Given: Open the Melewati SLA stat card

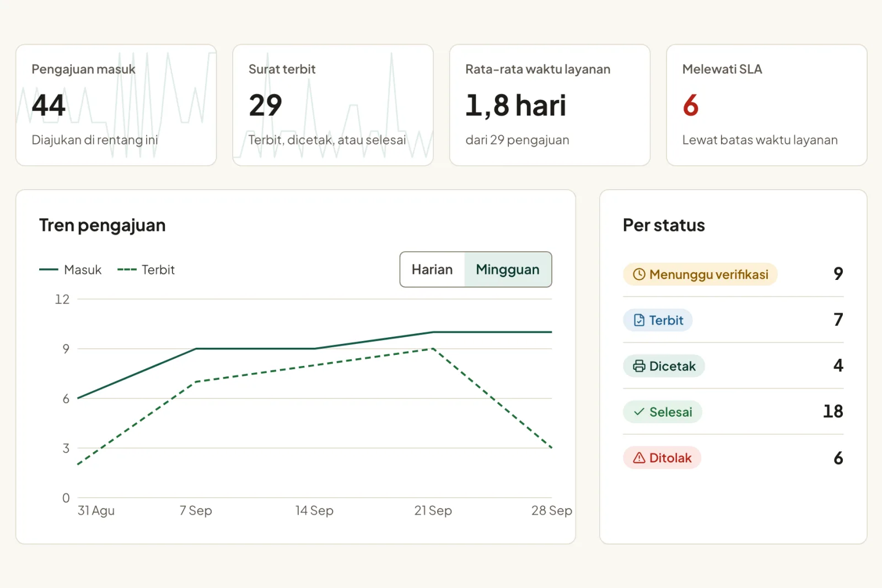Looking at the screenshot, I should (x=767, y=105).
